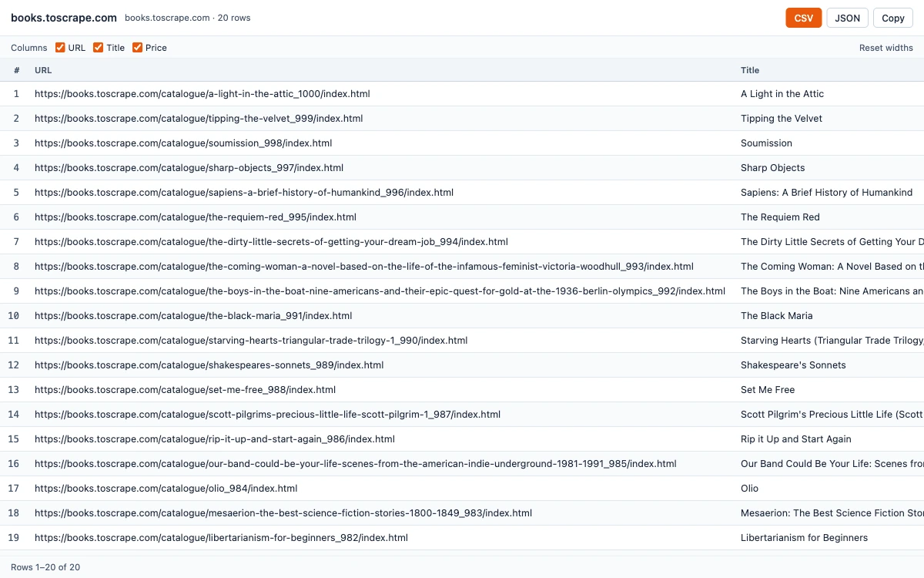Click the row number 10 cell
924x578 pixels.
tap(13, 316)
